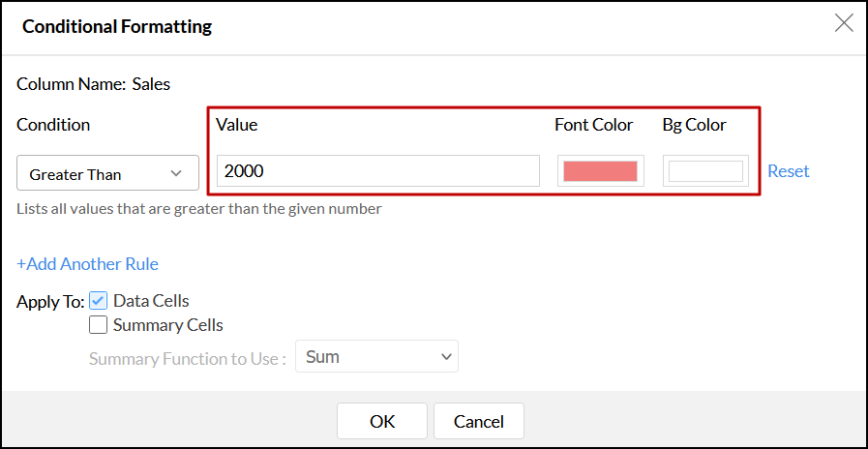Click the +Add Another Rule link
This screenshot has height=449, width=868.
[x=87, y=263]
